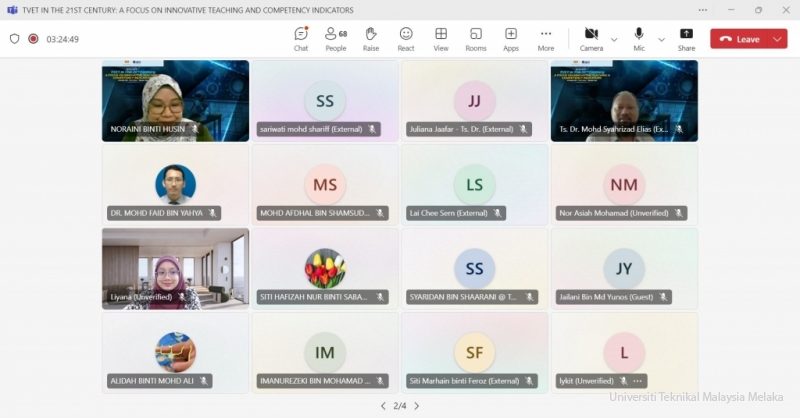This screenshot has height=418, width=800.
Task: Open the More actions menu
Action: 546,39
